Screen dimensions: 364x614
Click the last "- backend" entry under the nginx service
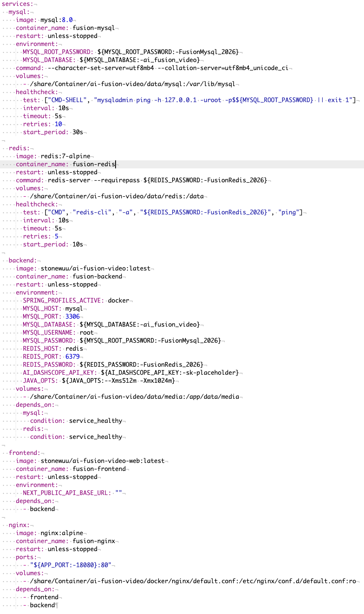tap(39, 605)
